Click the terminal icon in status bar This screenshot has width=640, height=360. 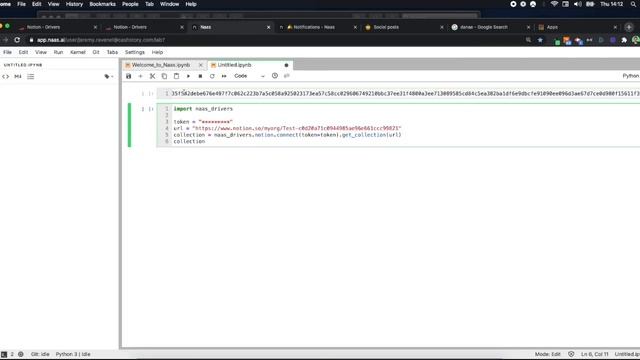[x=4, y=354]
